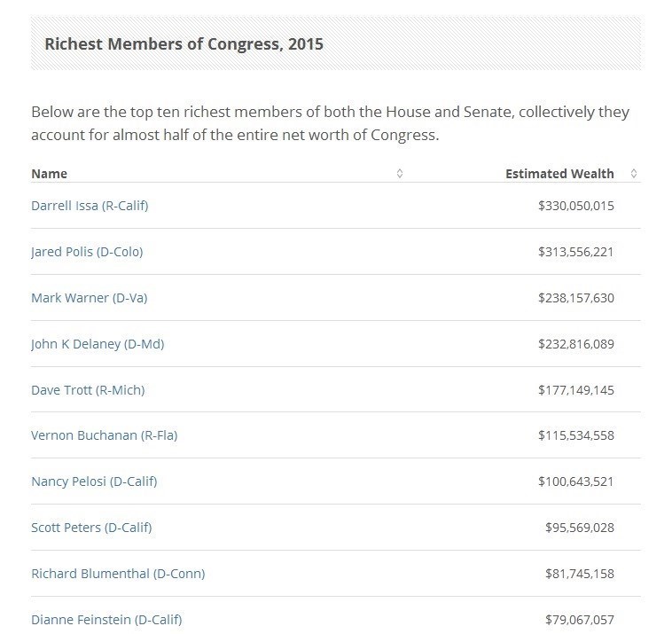Click Dave Trott (R-Mich) link
The width and height of the screenshot is (672, 634).
[88, 390]
